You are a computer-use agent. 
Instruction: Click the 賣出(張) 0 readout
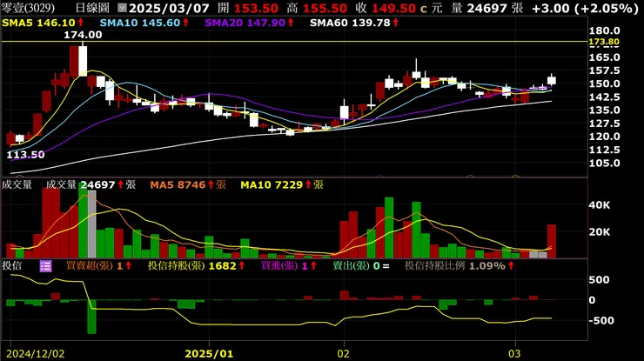coord(360,265)
